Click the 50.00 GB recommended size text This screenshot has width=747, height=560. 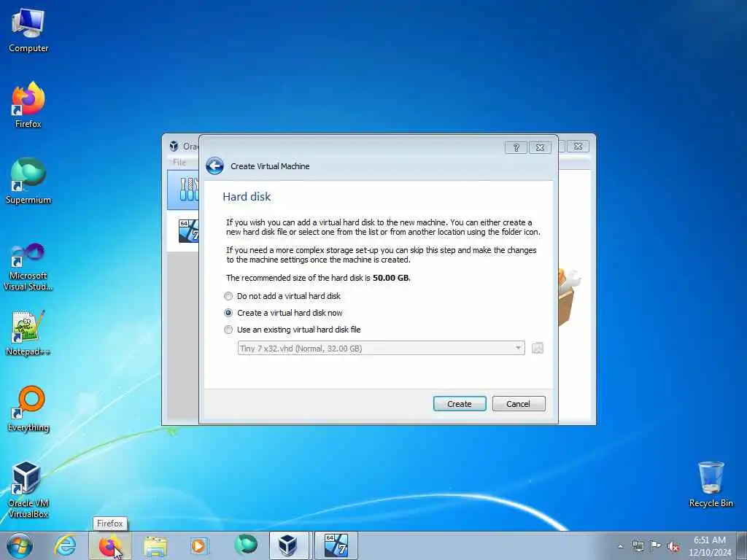[391, 278]
